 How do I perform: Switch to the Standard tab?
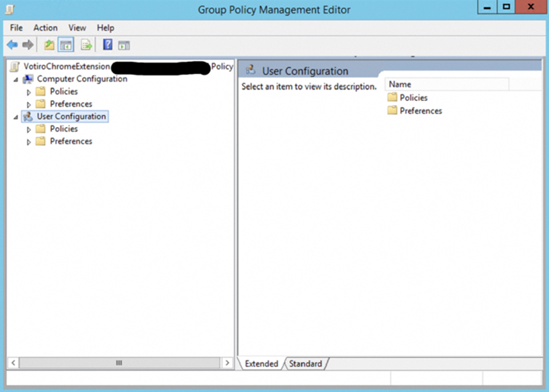coord(305,364)
